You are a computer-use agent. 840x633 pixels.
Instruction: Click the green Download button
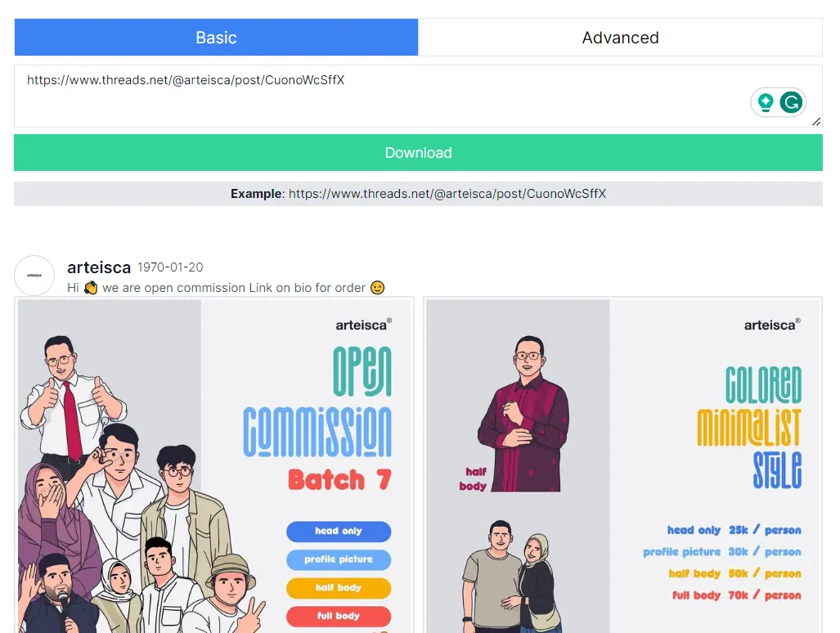coord(418,153)
